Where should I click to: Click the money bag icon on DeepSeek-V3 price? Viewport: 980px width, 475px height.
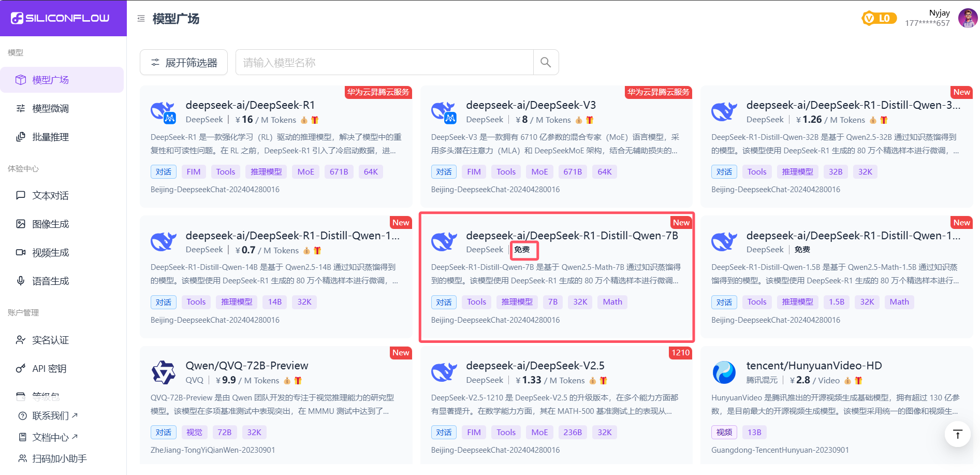(x=579, y=120)
